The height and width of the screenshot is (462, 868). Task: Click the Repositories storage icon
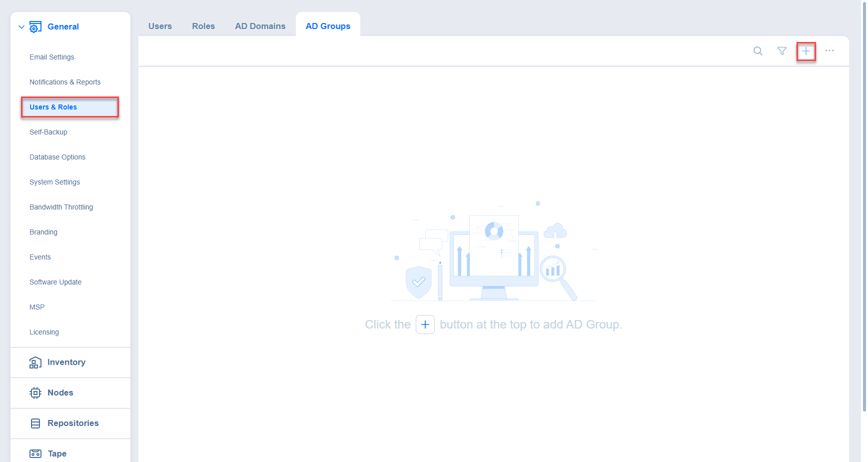(35, 423)
